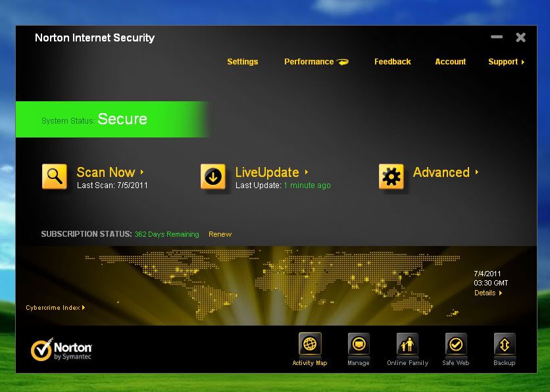Click the Safe Web label
550x392 pixels.
pyautogui.click(x=456, y=363)
